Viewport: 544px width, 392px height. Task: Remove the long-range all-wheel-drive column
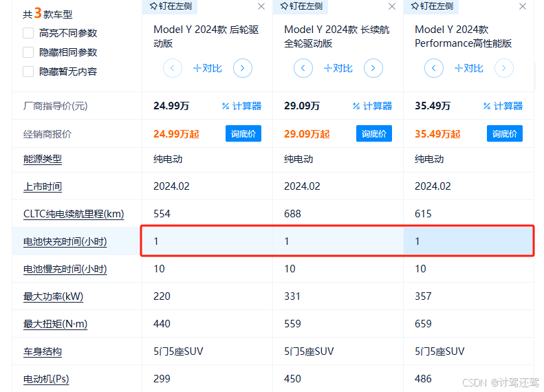click(x=392, y=6)
